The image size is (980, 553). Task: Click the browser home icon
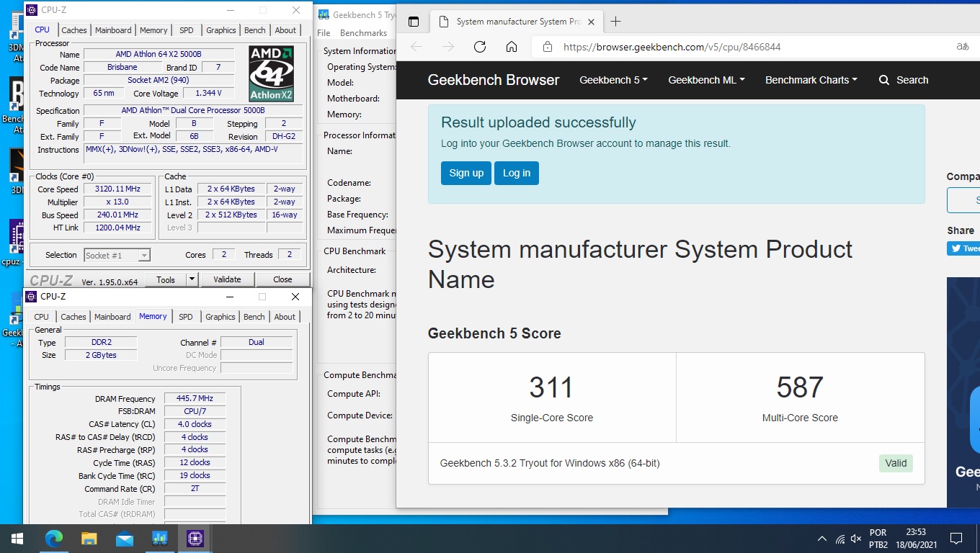click(x=512, y=47)
